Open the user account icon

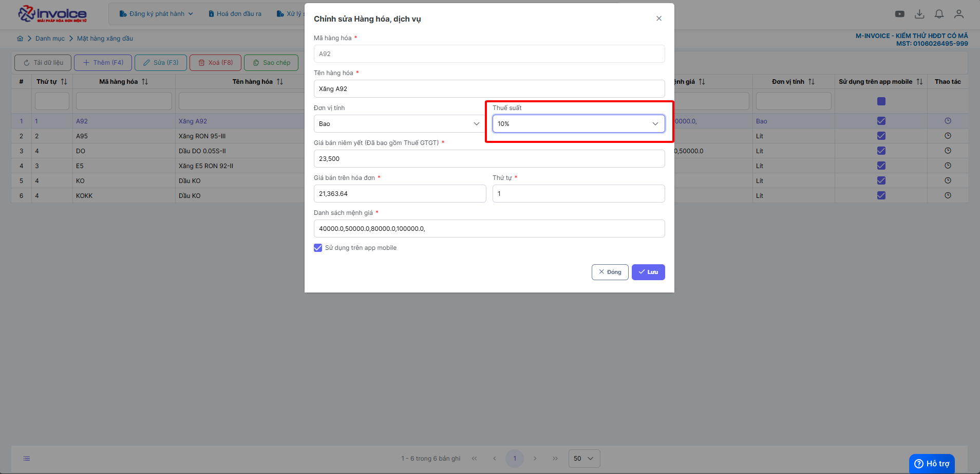pyautogui.click(x=959, y=14)
